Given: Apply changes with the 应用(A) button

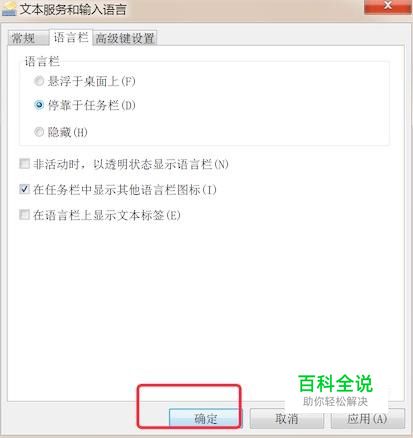Looking at the screenshot, I should click(368, 419).
